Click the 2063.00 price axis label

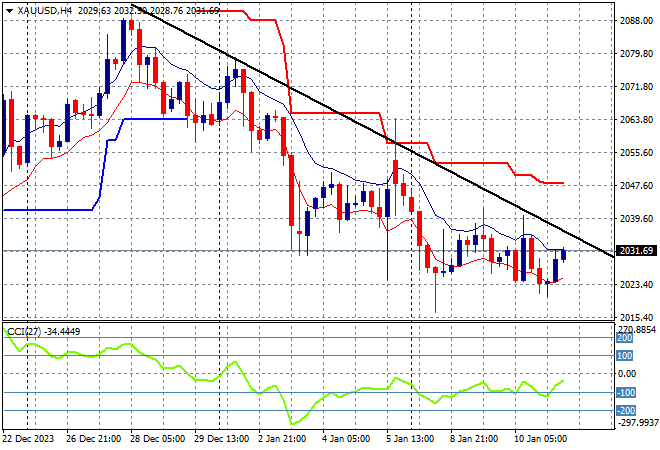(635, 120)
